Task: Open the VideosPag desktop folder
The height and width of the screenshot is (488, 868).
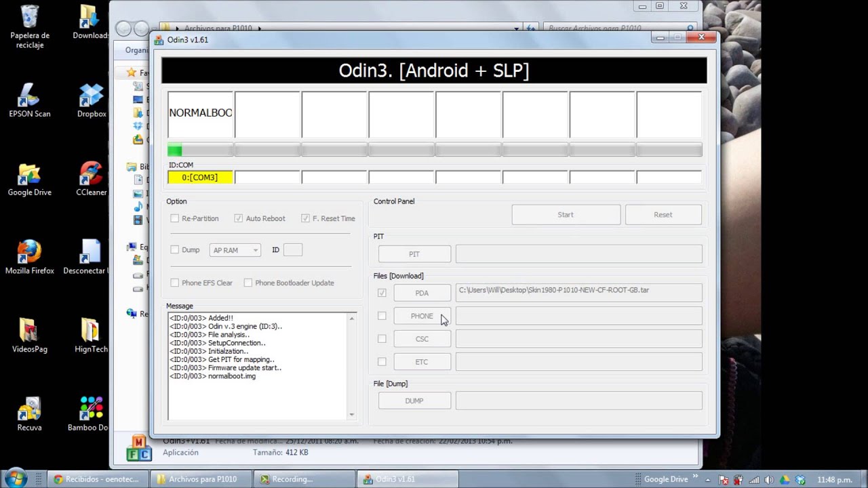Action: pyautogui.click(x=30, y=336)
